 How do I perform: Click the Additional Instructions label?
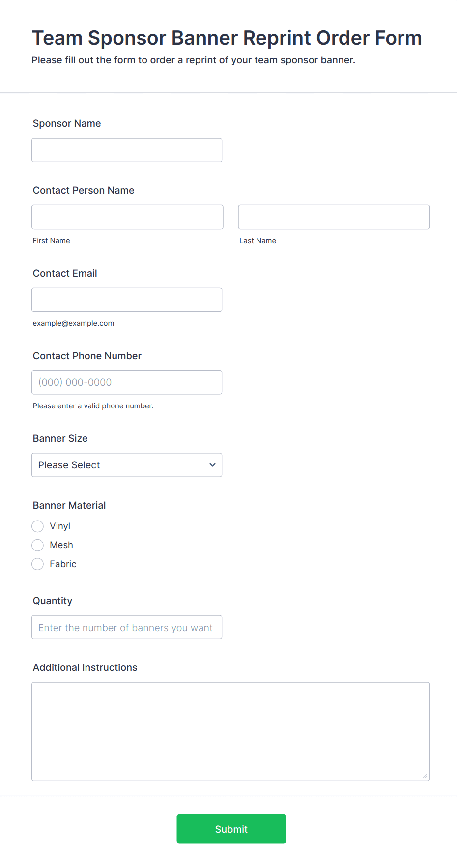pyautogui.click(x=85, y=667)
